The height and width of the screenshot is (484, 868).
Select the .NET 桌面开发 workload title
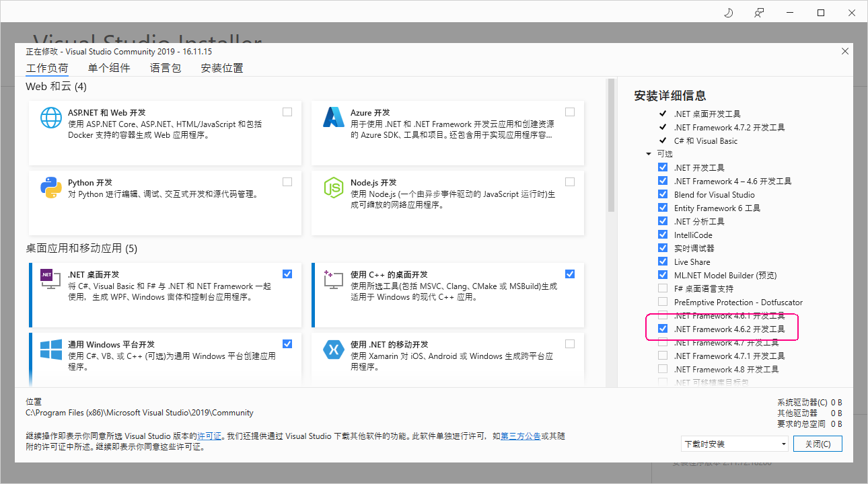click(x=94, y=274)
